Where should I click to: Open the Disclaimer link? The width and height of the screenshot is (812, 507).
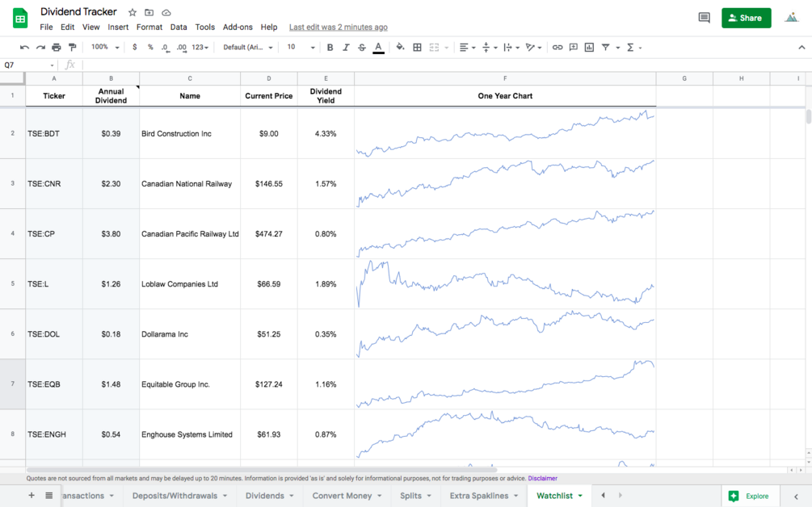coord(542,479)
